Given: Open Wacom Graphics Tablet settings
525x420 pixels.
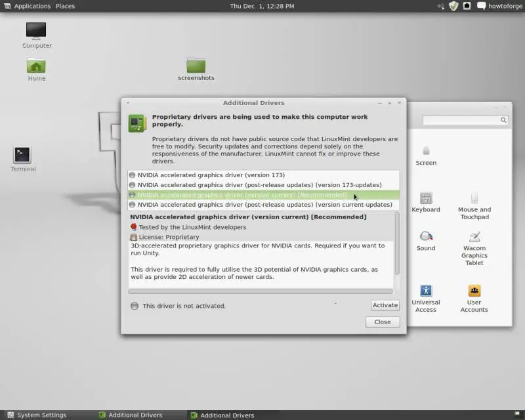Looking at the screenshot, I should click(x=474, y=248).
